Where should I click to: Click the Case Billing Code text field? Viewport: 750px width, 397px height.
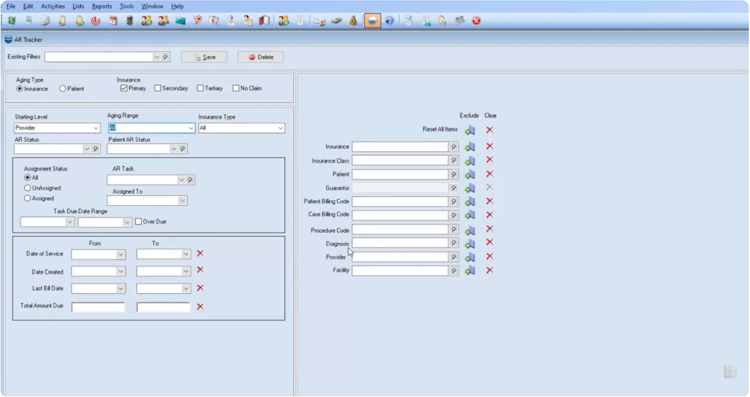point(400,215)
